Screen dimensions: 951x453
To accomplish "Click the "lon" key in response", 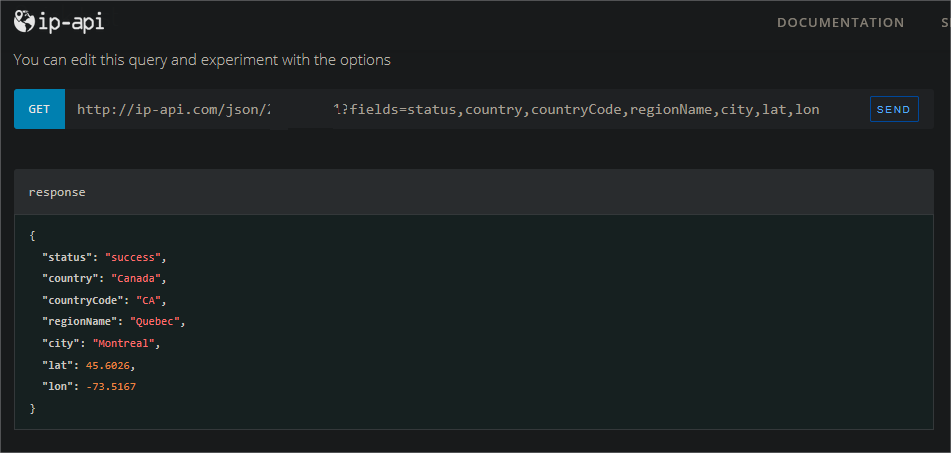I will tap(58, 386).
